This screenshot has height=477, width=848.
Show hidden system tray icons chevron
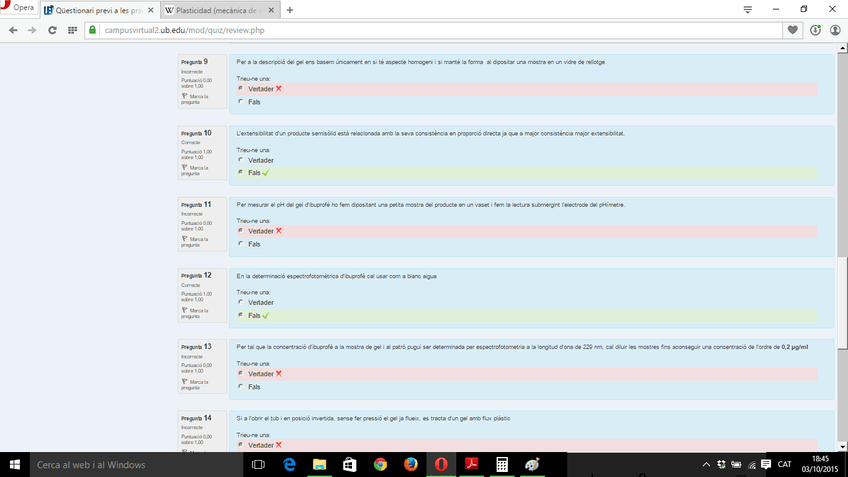pyautogui.click(x=706, y=464)
